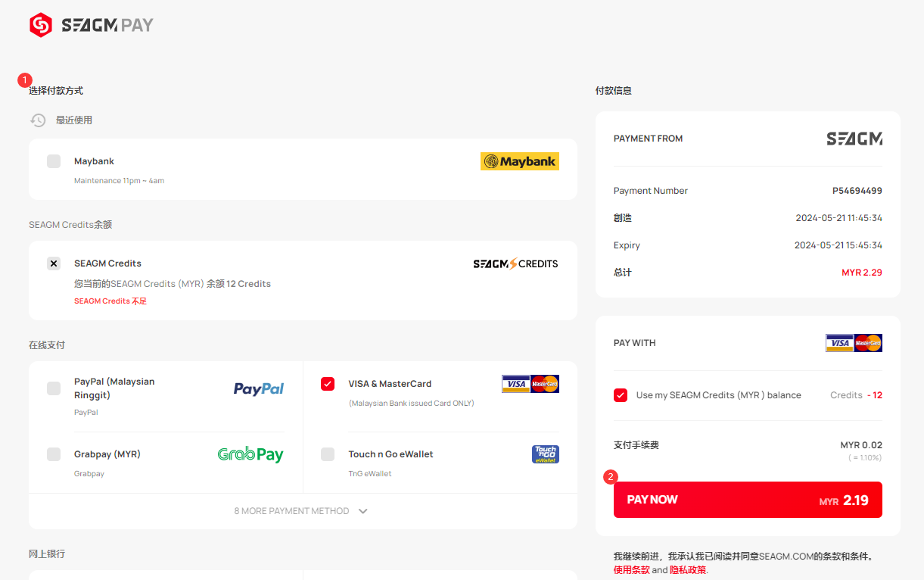The width and height of the screenshot is (924, 580).
Task: Toggle the SEAGM Credits checkbox
Action: coord(54,263)
